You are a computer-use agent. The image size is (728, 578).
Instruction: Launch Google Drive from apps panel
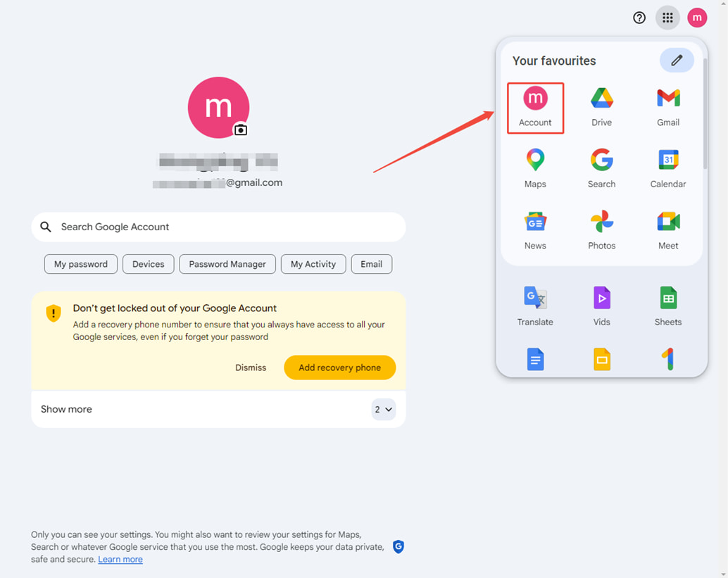(602, 108)
